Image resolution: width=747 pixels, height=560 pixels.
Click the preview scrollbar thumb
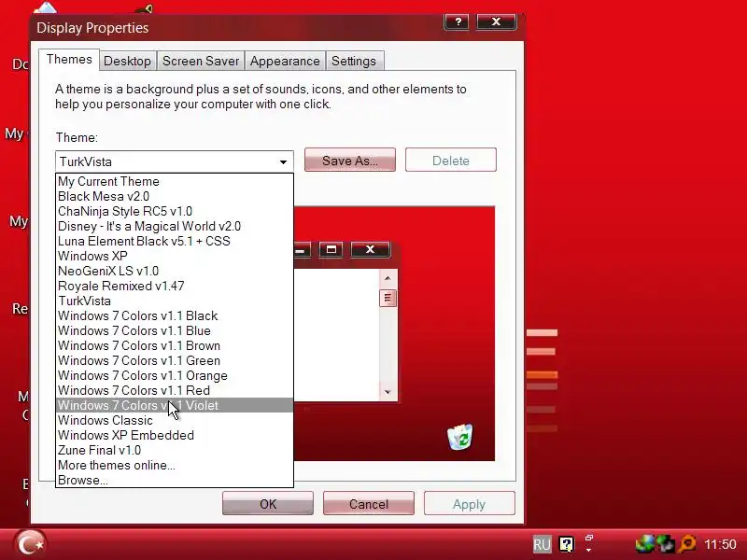388,299
